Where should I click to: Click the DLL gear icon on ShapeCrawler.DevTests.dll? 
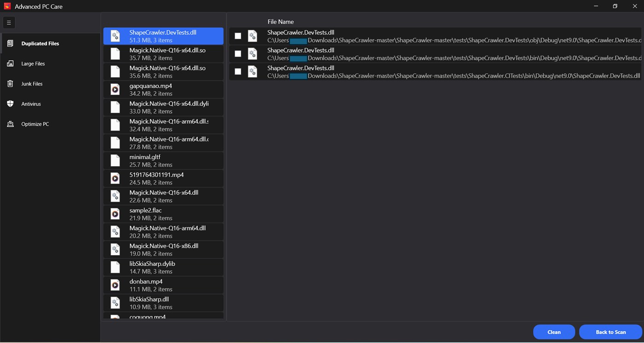[x=115, y=35]
